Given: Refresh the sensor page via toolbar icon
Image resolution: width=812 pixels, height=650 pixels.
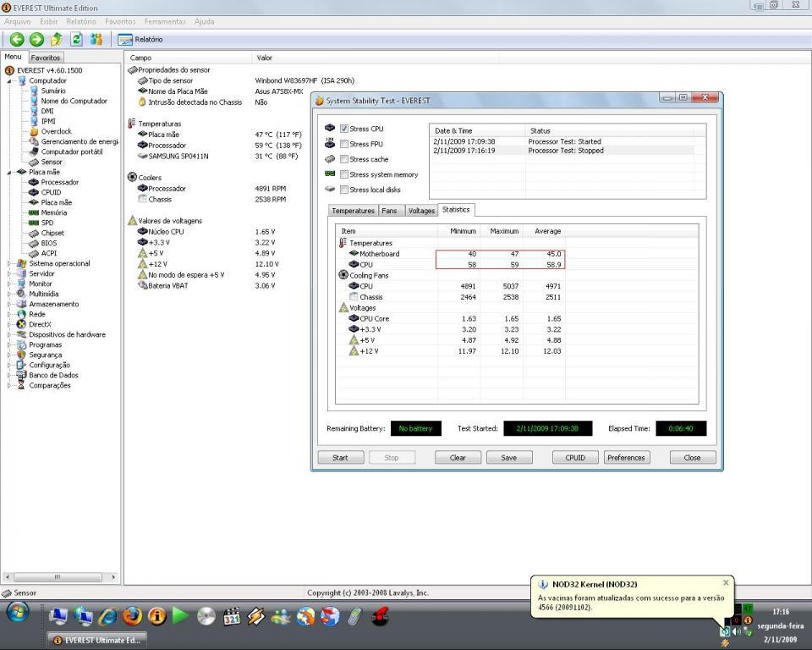Looking at the screenshot, I should pos(77,40).
